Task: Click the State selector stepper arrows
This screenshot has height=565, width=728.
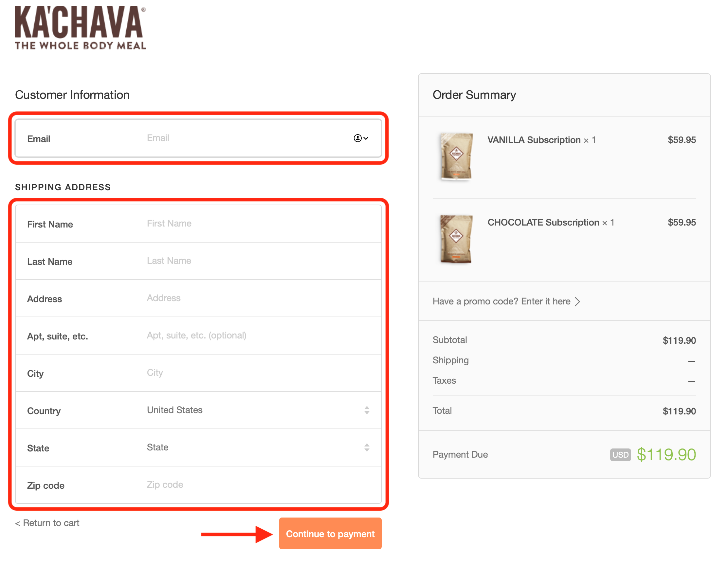Action: tap(367, 448)
